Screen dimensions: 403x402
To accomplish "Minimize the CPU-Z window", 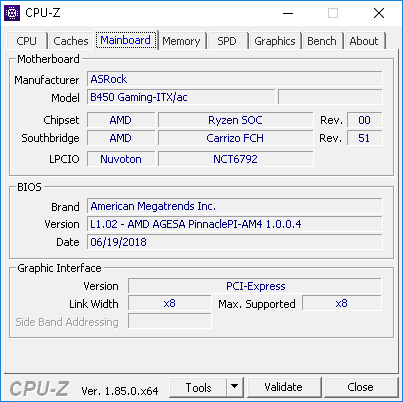I will click(x=288, y=13).
